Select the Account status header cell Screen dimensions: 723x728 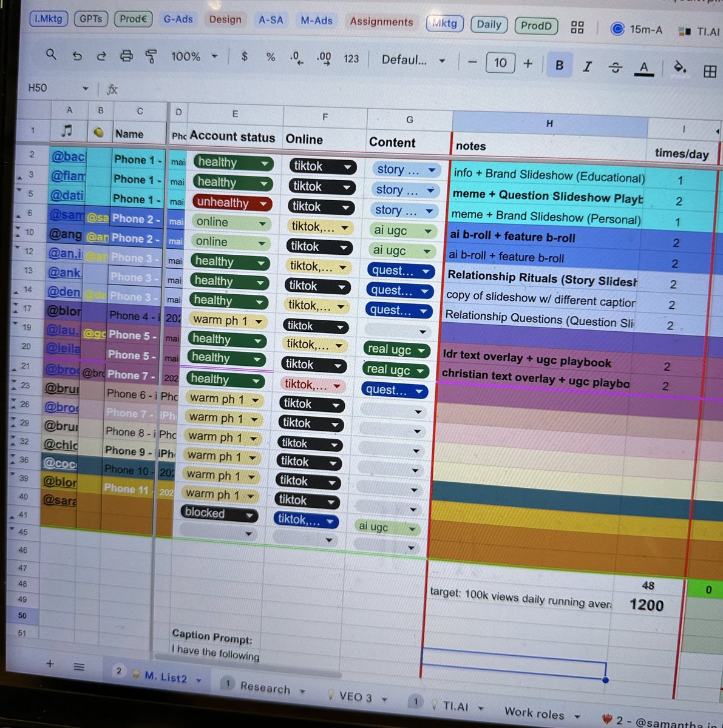234,136
